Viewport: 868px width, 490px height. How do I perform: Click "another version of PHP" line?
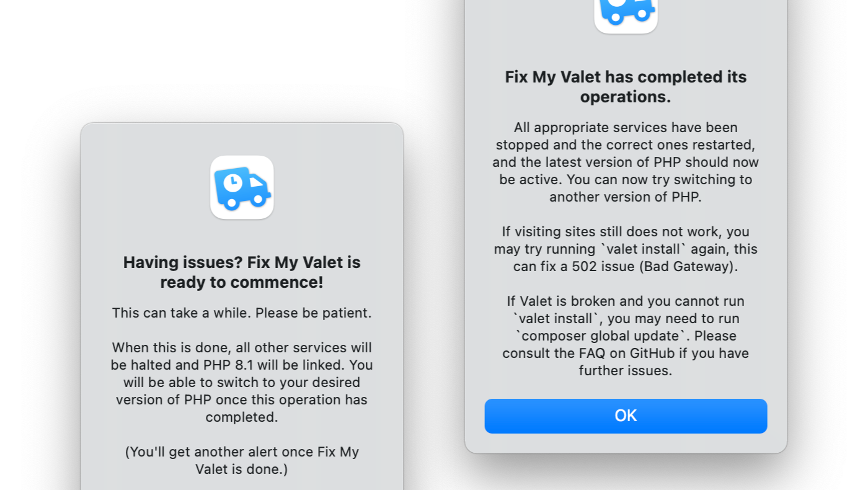point(626,197)
